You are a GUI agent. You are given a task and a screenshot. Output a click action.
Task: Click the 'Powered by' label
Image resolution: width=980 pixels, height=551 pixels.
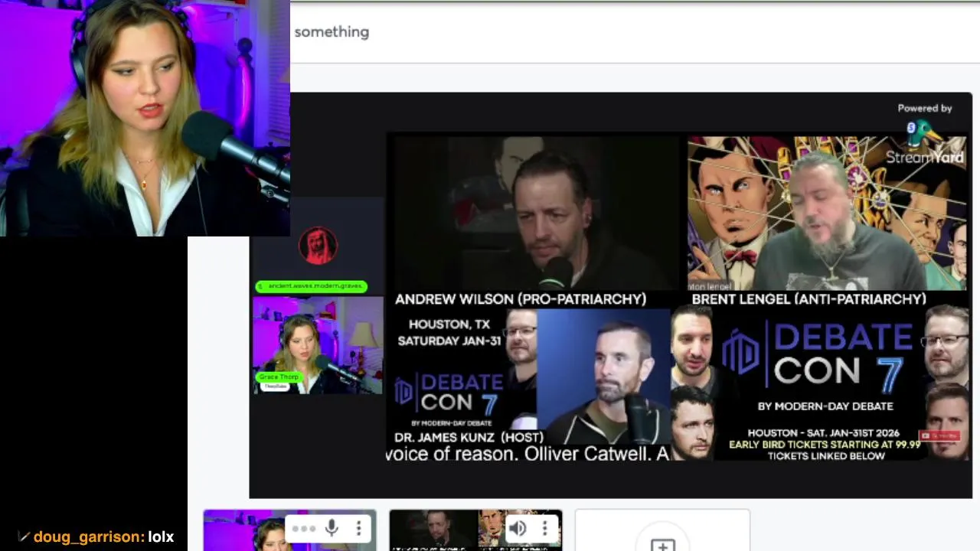click(x=925, y=109)
